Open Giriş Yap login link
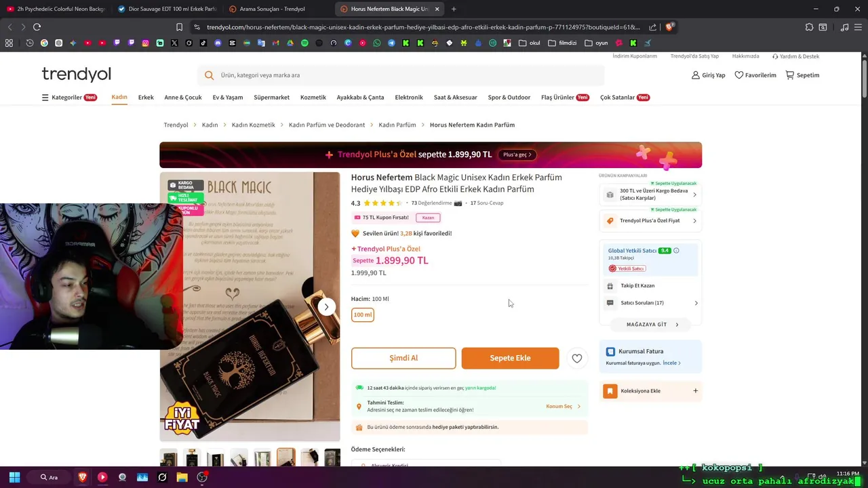Image resolution: width=868 pixels, height=488 pixels. pyautogui.click(x=708, y=75)
